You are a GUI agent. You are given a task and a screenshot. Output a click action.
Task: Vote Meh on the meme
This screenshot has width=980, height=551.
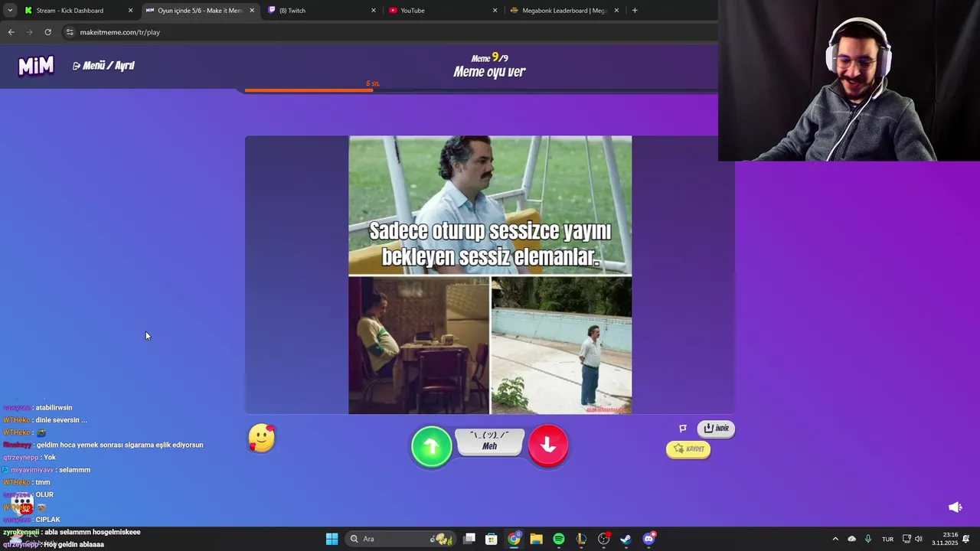[x=489, y=442]
